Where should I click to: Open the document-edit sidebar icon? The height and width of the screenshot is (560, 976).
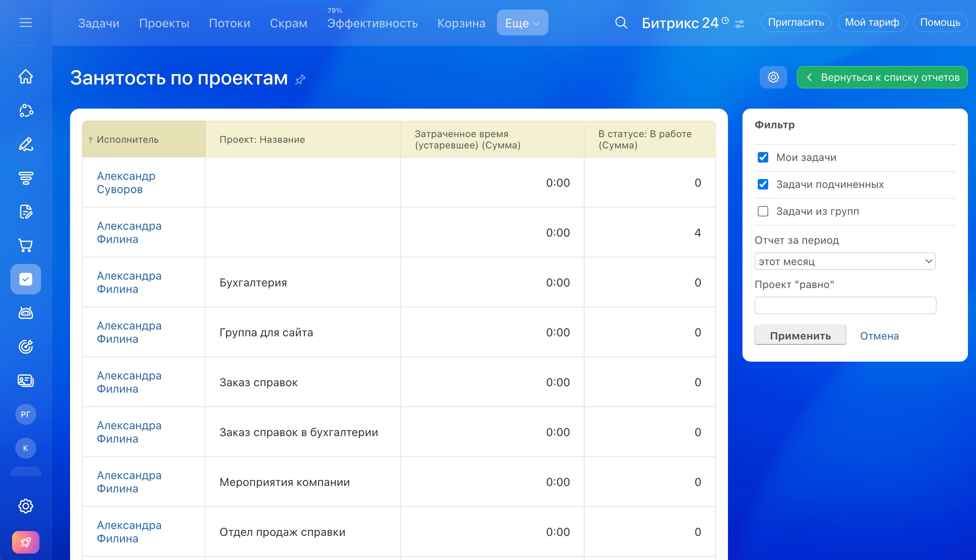(26, 212)
